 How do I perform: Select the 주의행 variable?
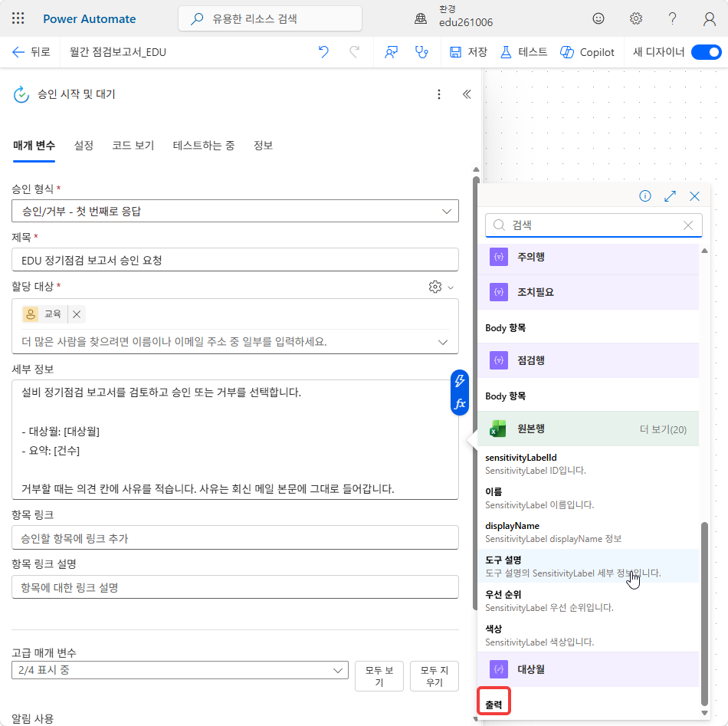point(589,257)
